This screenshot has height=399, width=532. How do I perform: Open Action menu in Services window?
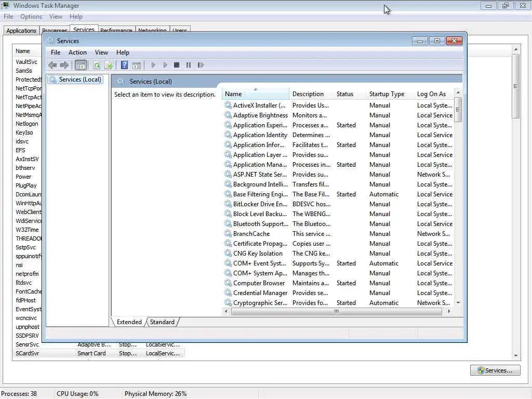pos(77,52)
